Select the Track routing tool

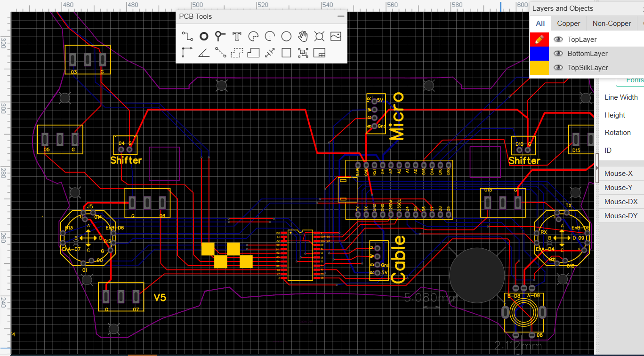tap(187, 36)
